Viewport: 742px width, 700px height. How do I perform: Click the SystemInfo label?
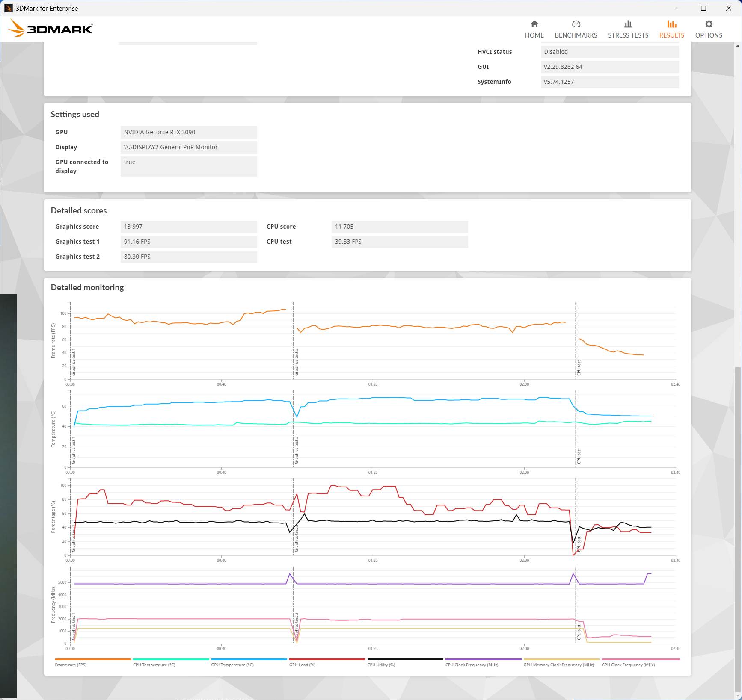click(494, 82)
